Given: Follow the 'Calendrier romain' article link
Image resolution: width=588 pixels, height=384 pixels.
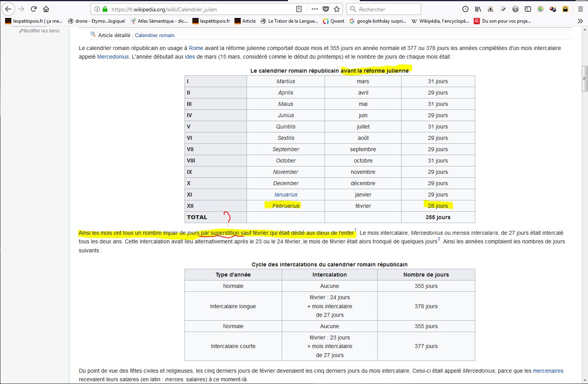Looking at the screenshot, I should [155, 35].
